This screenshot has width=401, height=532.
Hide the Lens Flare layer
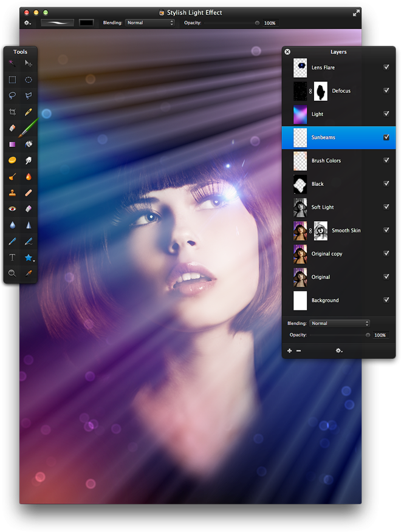(x=386, y=67)
